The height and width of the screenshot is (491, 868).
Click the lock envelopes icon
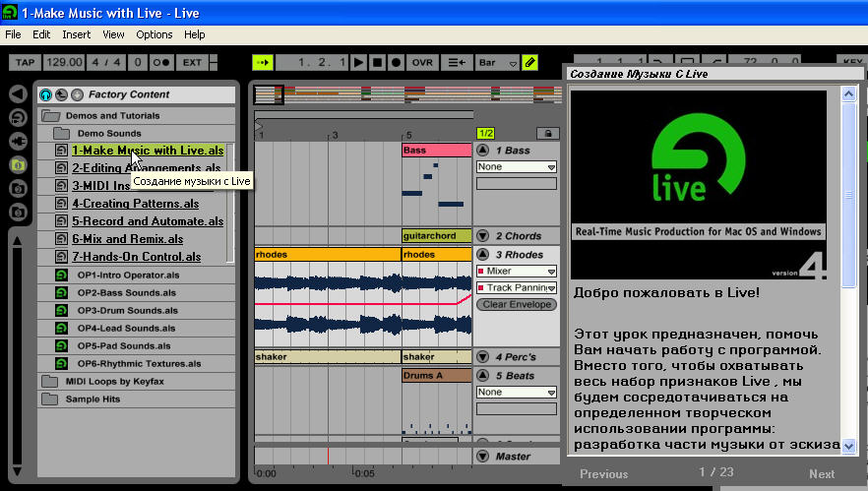(x=548, y=134)
